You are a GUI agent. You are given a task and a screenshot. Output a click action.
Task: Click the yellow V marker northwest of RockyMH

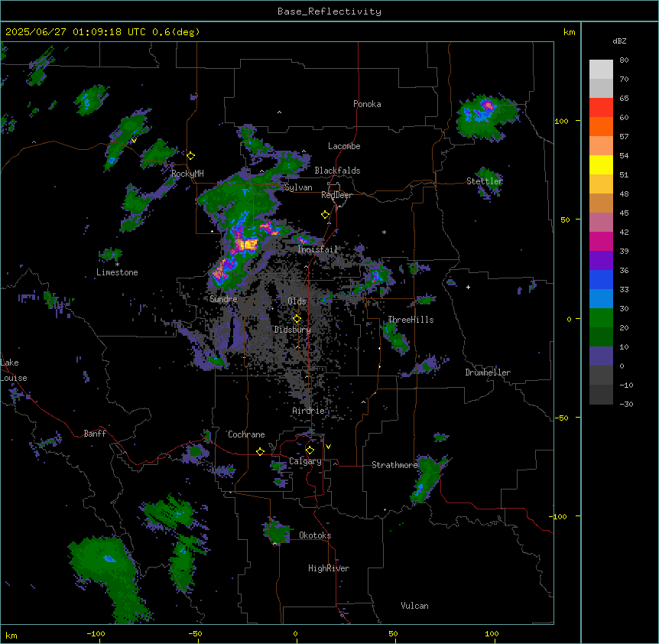pyautogui.click(x=134, y=141)
